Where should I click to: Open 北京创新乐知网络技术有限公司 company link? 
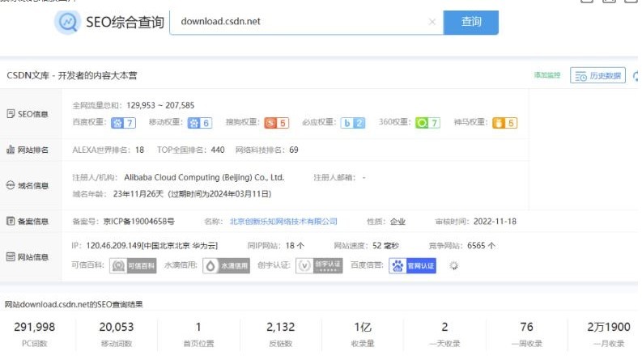click(283, 222)
